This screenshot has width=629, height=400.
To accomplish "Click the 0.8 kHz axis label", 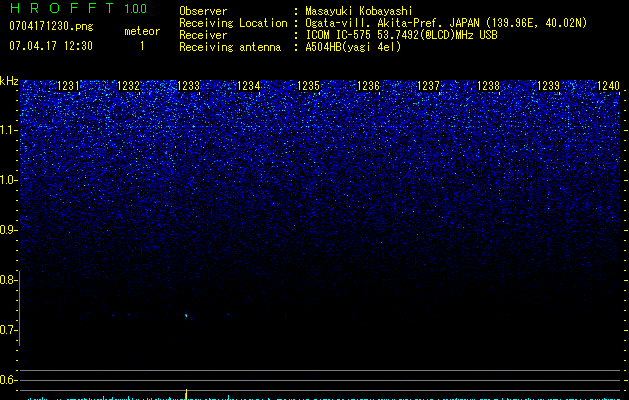I will coord(8,280).
